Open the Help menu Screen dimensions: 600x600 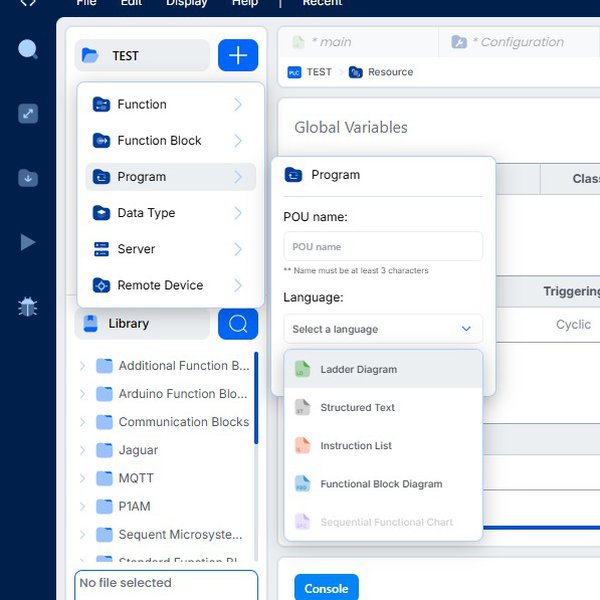pos(245,3)
